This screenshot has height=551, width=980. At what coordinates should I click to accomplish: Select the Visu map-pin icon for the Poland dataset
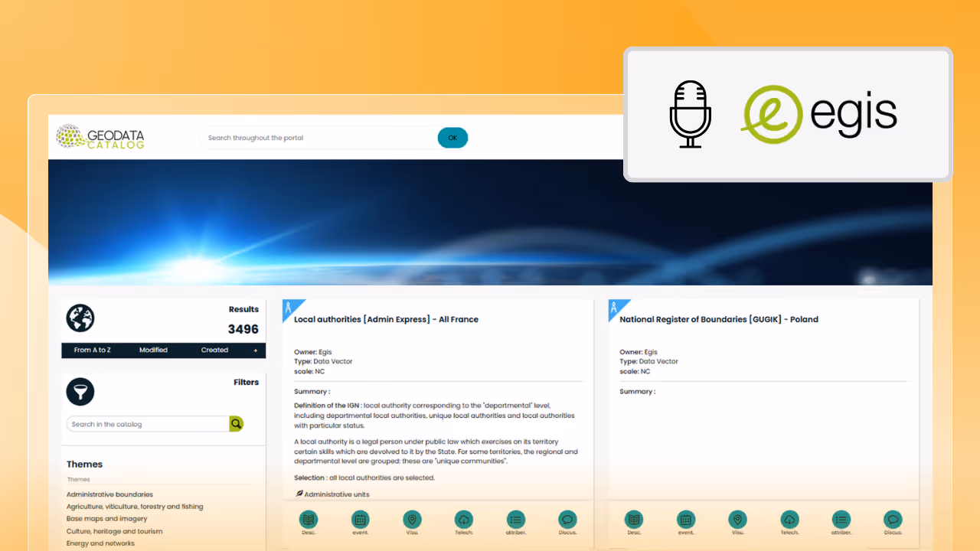pos(737,519)
